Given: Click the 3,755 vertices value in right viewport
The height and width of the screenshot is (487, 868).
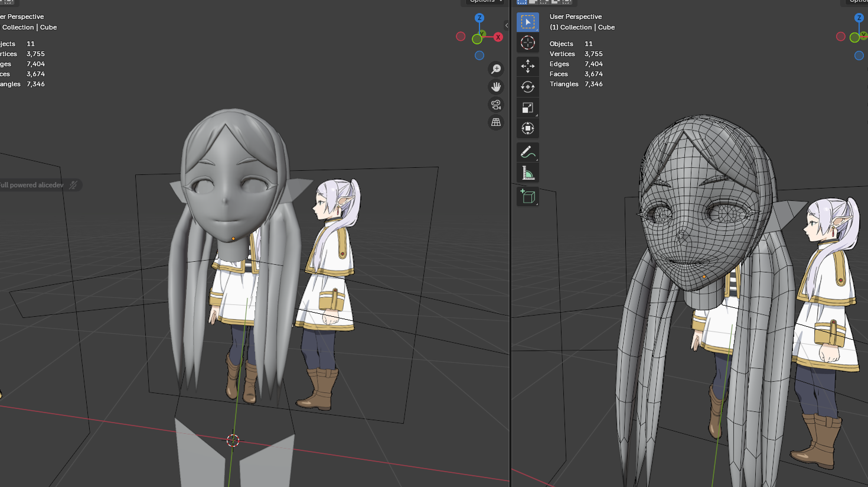Looking at the screenshot, I should (x=594, y=54).
